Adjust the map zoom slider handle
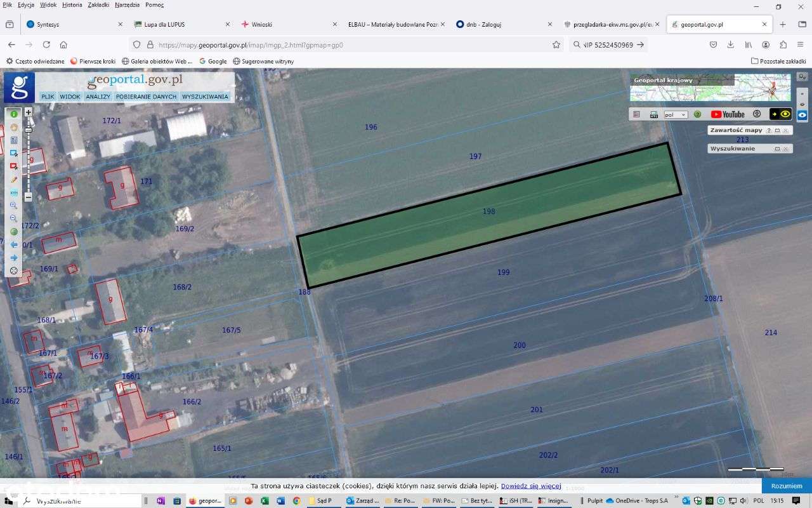The image size is (812, 508). pos(29,129)
